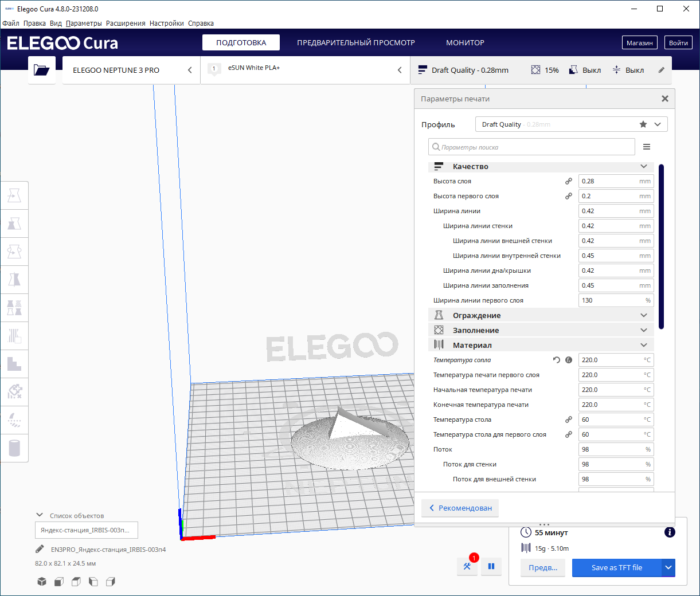Viewport: 700px width, 596px height.
Task: Click Save as TFT file button
Action: [x=617, y=568]
